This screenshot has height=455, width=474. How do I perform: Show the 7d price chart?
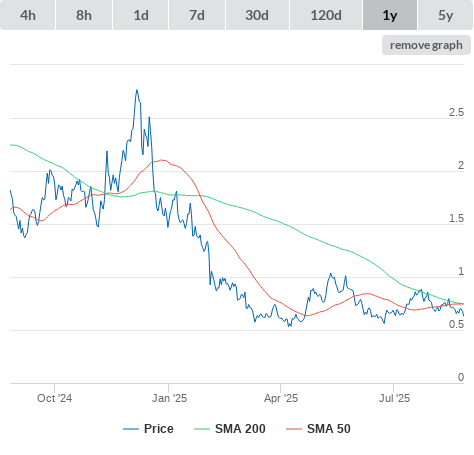(197, 15)
